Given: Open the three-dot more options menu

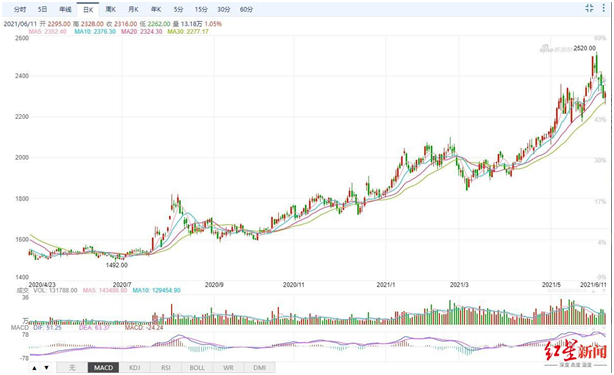Looking at the screenshot, I should pyautogui.click(x=603, y=8).
